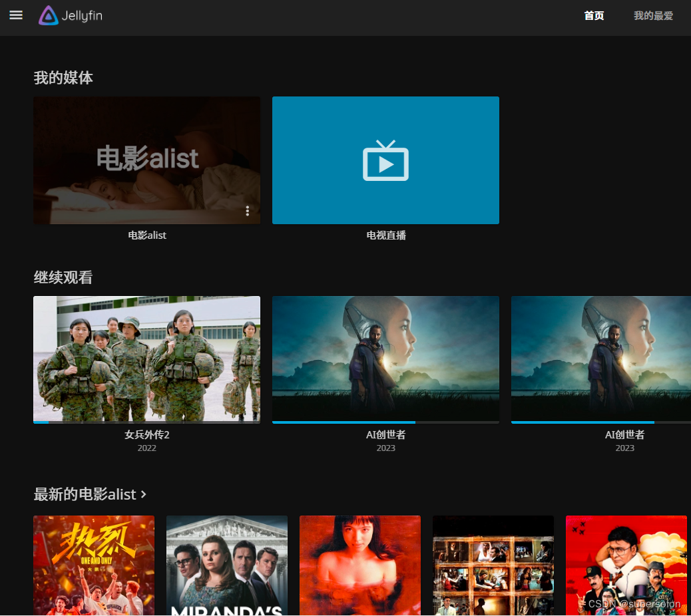Viewport: 691px width, 616px height.
Task: Open the rightmost red war movie poster
Action: pos(626,565)
